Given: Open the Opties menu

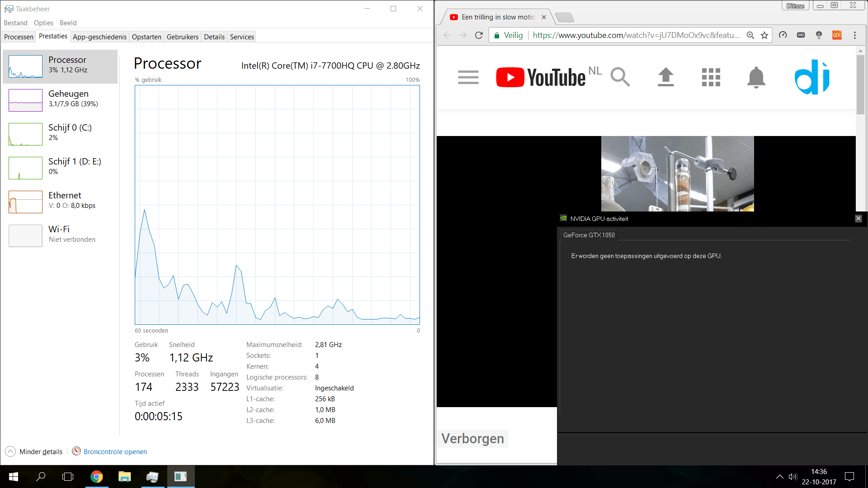Looking at the screenshot, I should pyautogui.click(x=43, y=23).
